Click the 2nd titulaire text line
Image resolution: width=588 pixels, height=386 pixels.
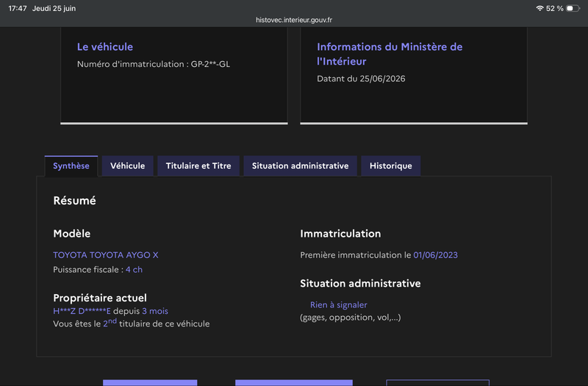point(132,323)
